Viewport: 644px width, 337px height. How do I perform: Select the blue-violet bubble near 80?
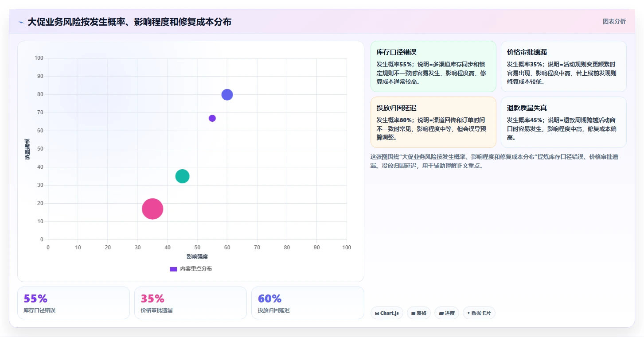pos(227,94)
